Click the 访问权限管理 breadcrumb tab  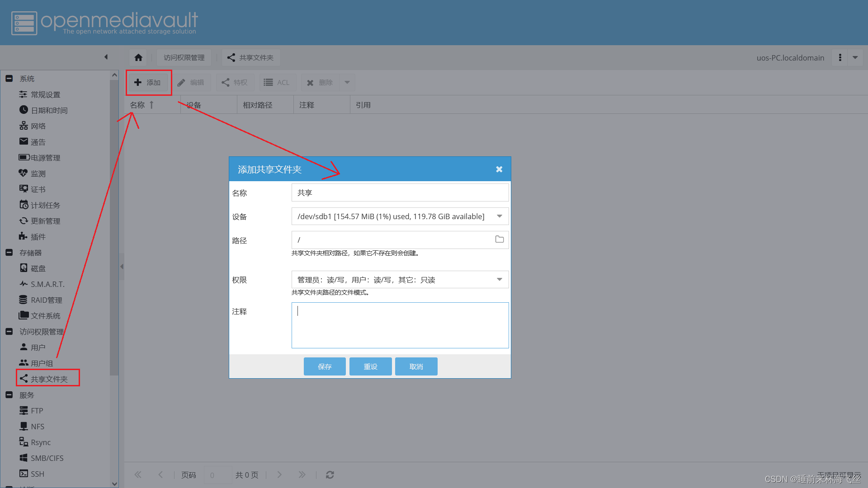tap(184, 57)
